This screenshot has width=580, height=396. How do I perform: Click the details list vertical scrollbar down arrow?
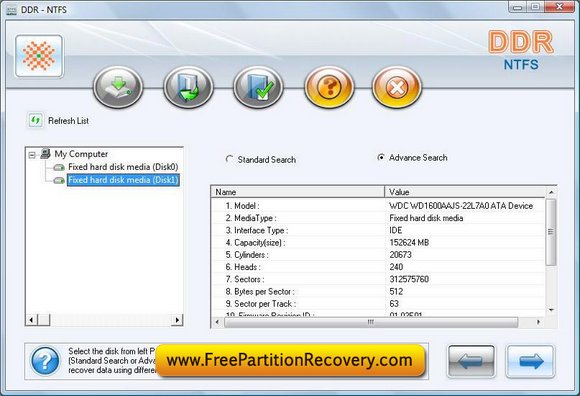pos(551,310)
